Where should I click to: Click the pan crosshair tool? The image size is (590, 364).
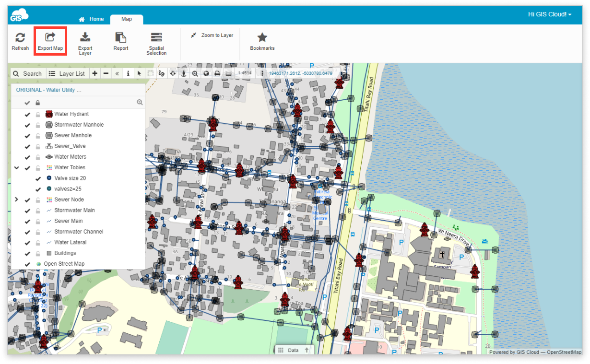coord(172,73)
